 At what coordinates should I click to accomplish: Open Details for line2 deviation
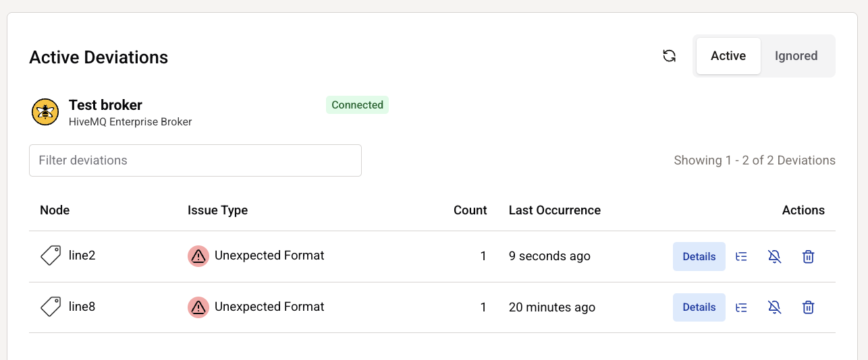699,256
